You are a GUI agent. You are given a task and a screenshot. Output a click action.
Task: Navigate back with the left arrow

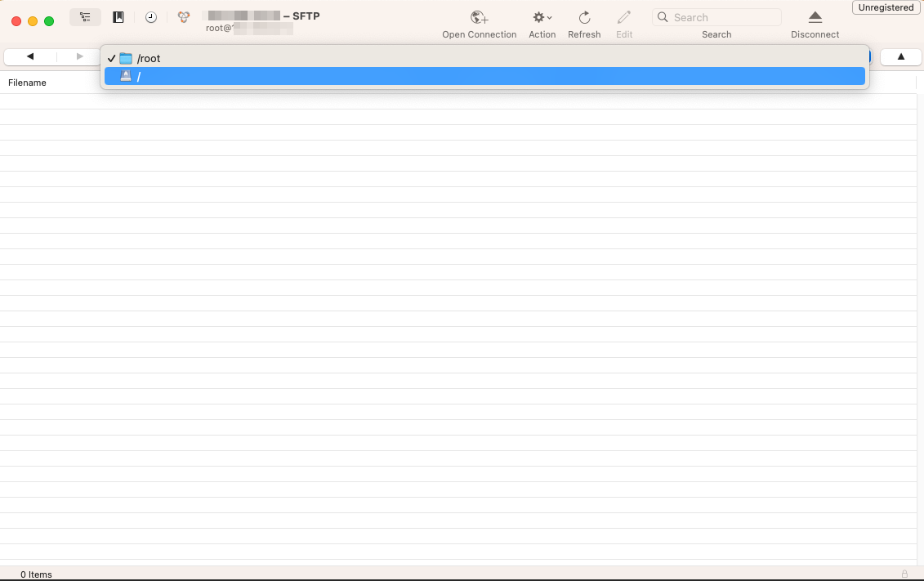pos(30,56)
